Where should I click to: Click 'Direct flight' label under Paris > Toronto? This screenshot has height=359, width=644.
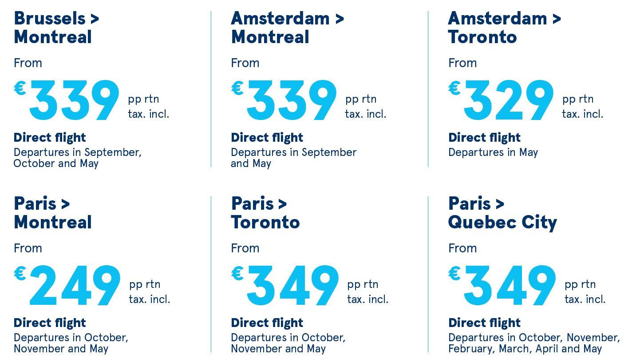coord(267,323)
